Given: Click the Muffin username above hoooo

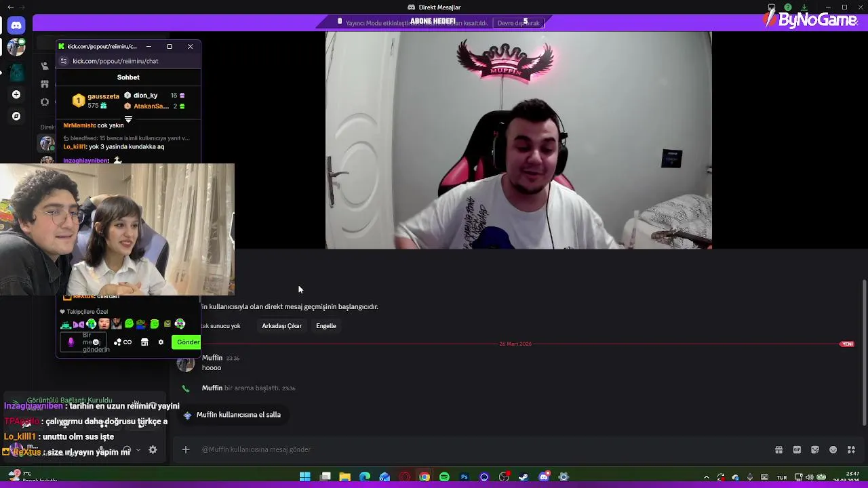Looking at the screenshot, I should coord(212,358).
